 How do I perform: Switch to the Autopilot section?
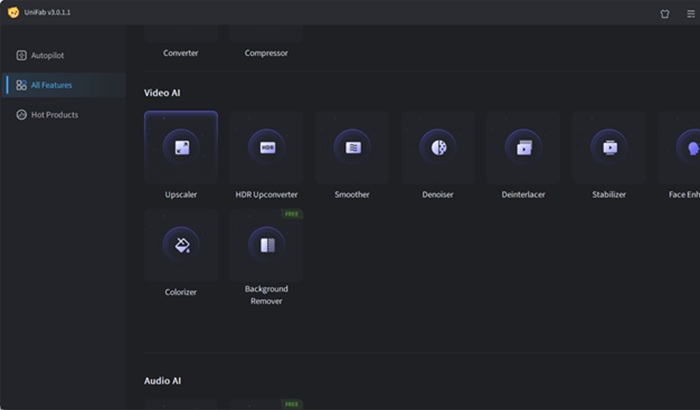[x=64, y=55]
